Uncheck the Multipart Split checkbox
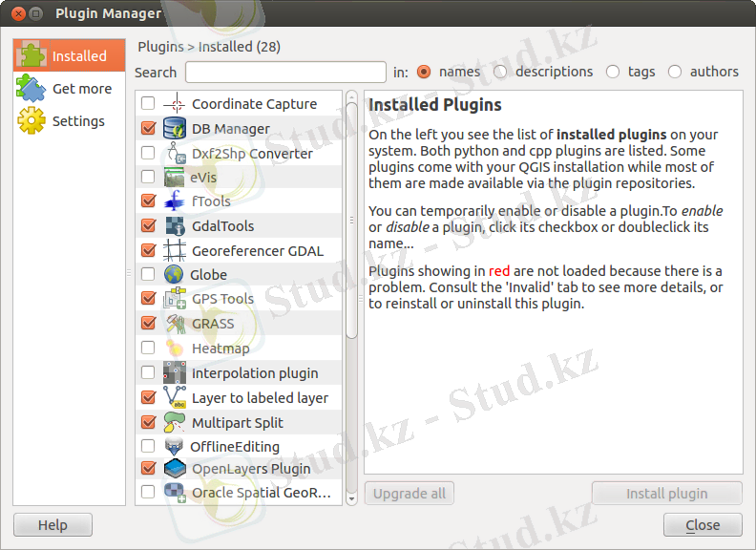The height and width of the screenshot is (550, 756). [149, 422]
